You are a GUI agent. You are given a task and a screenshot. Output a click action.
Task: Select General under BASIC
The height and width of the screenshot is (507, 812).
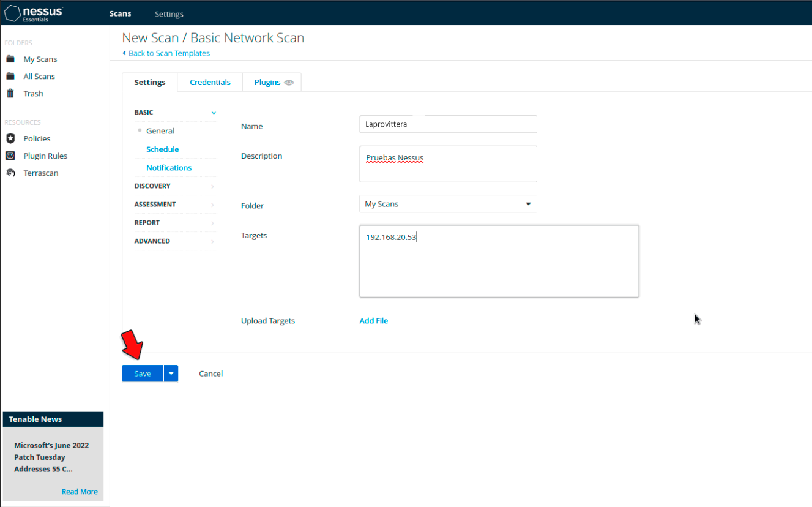(160, 131)
